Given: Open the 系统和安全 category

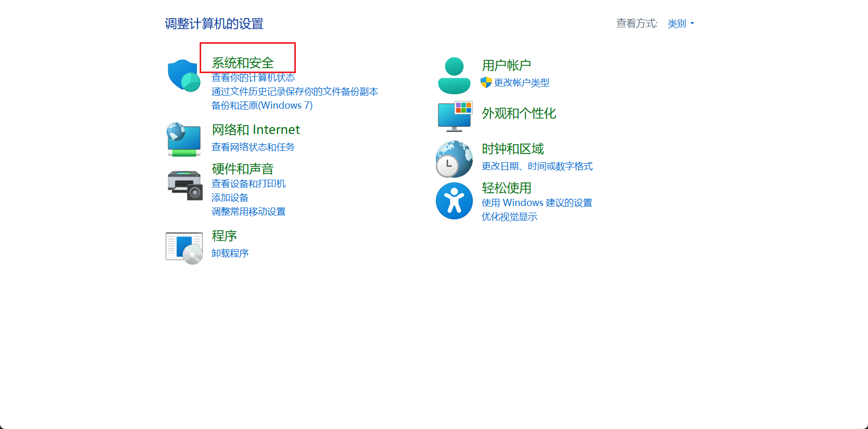Looking at the screenshot, I should (243, 63).
